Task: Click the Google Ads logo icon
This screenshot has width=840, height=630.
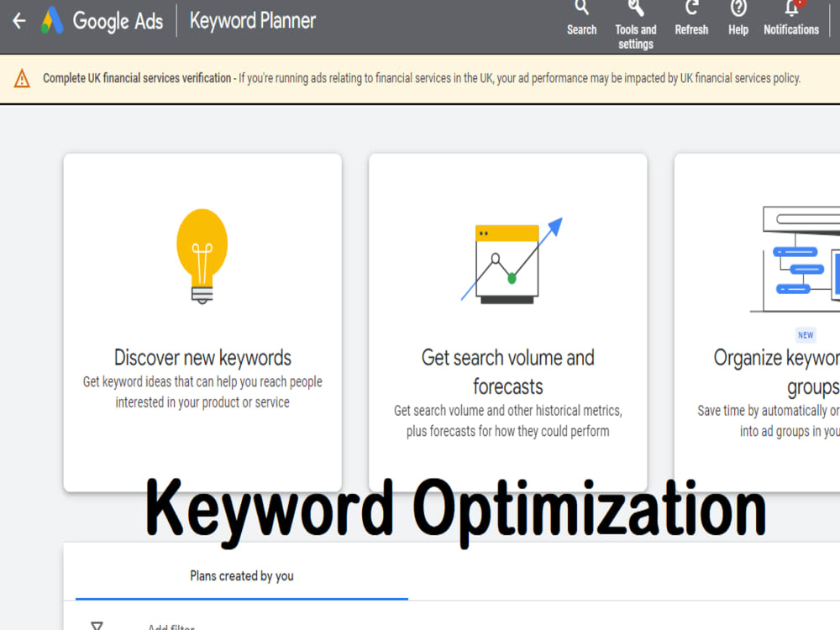Action: click(52, 21)
